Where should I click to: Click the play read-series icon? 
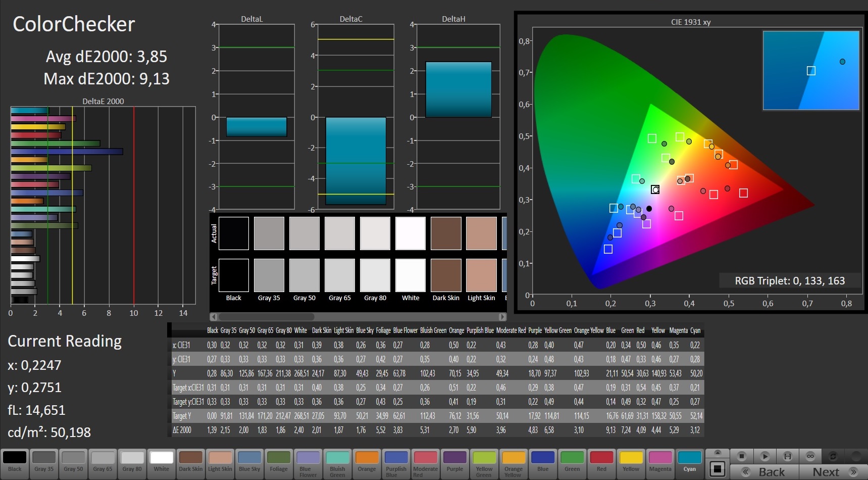click(x=764, y=456)
